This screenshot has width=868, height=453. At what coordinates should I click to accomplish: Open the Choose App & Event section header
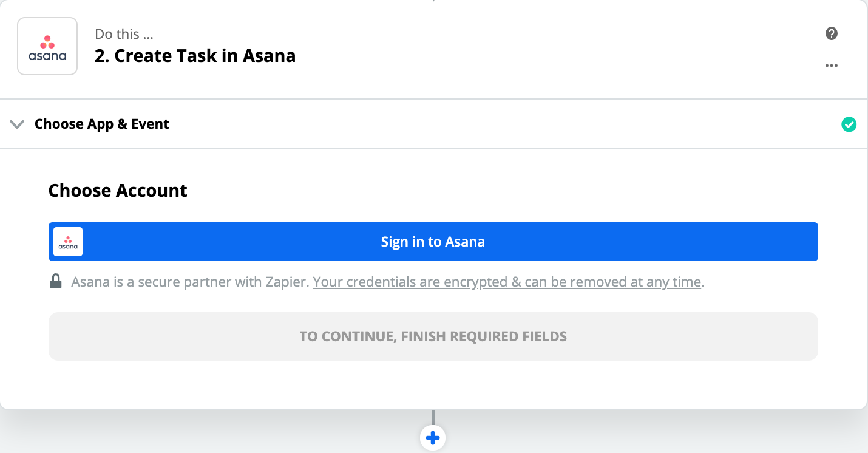pos(433,124)
